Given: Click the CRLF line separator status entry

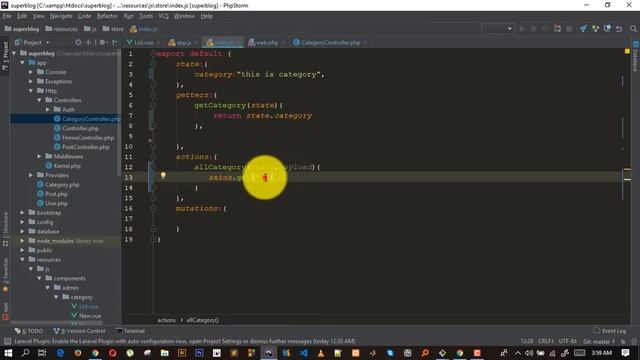Looking at the screenshot, I should click(x=546, y=341).
